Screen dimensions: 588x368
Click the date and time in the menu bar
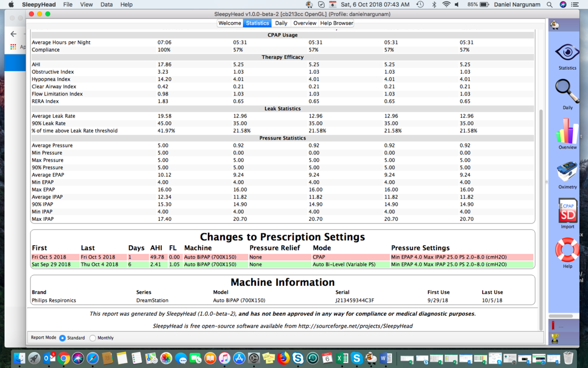tap(375, 5)
